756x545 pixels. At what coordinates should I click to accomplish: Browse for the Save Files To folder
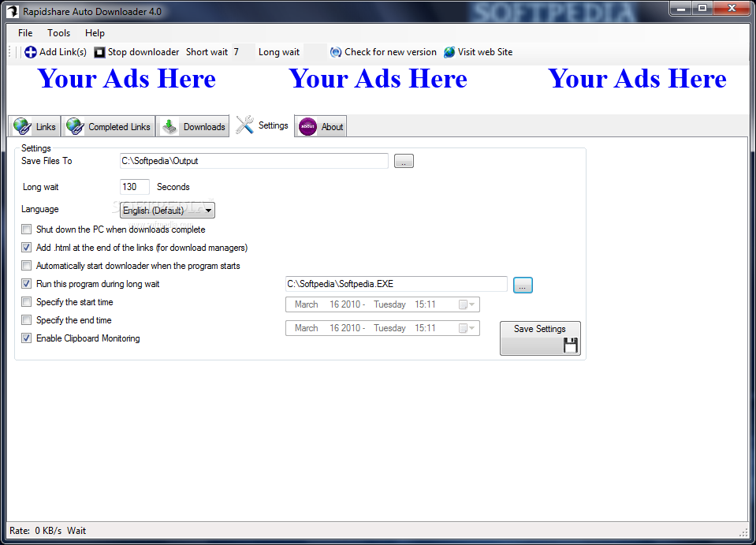pos(404,161)
